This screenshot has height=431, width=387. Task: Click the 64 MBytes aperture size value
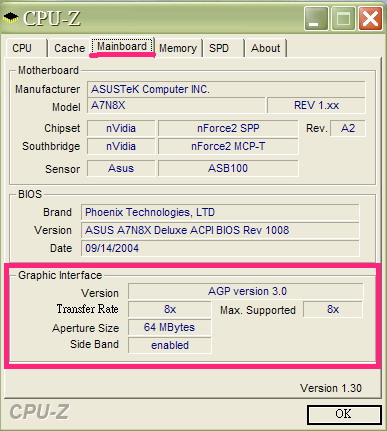(170, 327)
